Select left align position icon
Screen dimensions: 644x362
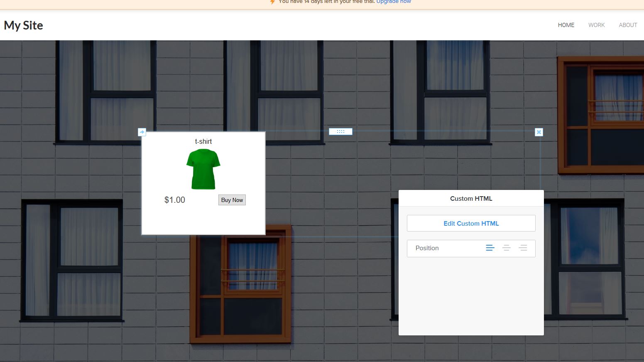490,248
